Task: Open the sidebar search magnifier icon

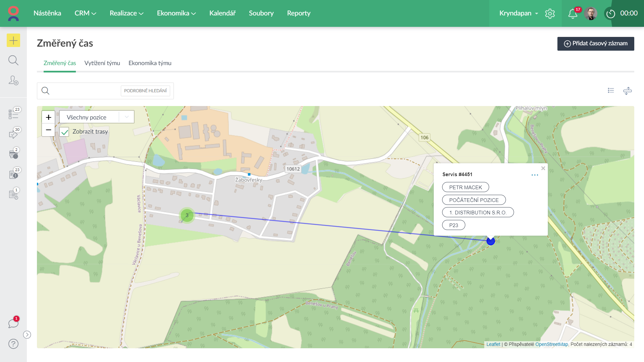Action: pos(13,60)
